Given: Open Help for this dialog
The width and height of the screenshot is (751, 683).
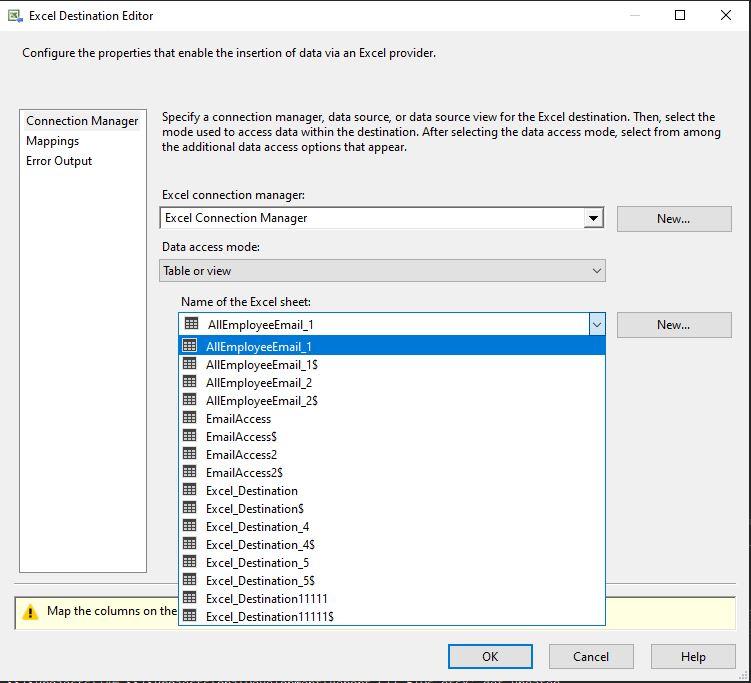Looking at the screenshot, I should click(x=693, y=656).
